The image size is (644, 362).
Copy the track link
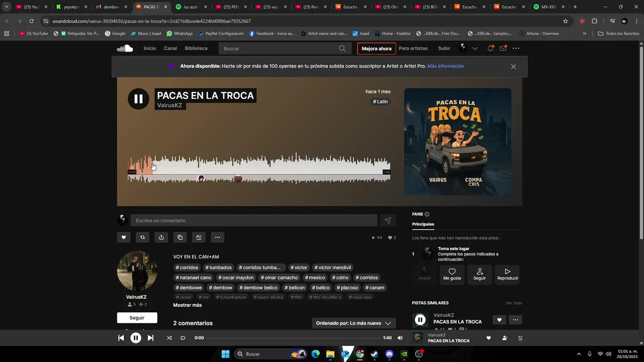tap(180, 237)
